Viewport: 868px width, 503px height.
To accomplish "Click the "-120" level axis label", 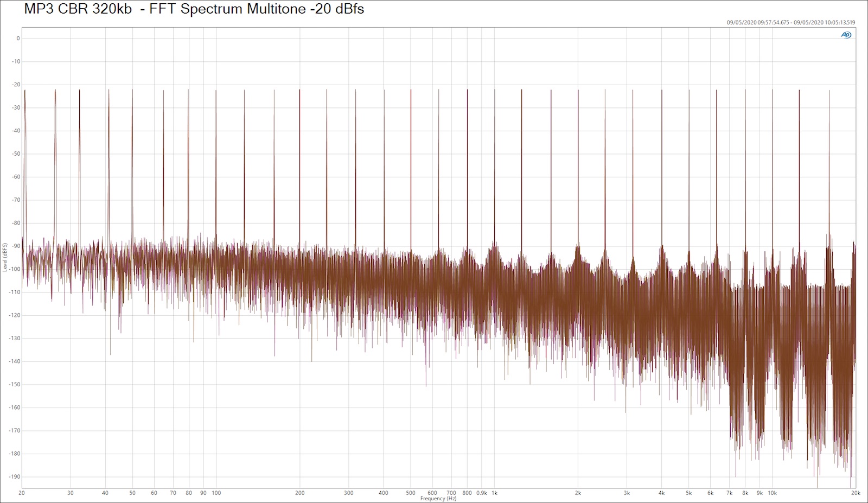I will (x=15, y=315).
